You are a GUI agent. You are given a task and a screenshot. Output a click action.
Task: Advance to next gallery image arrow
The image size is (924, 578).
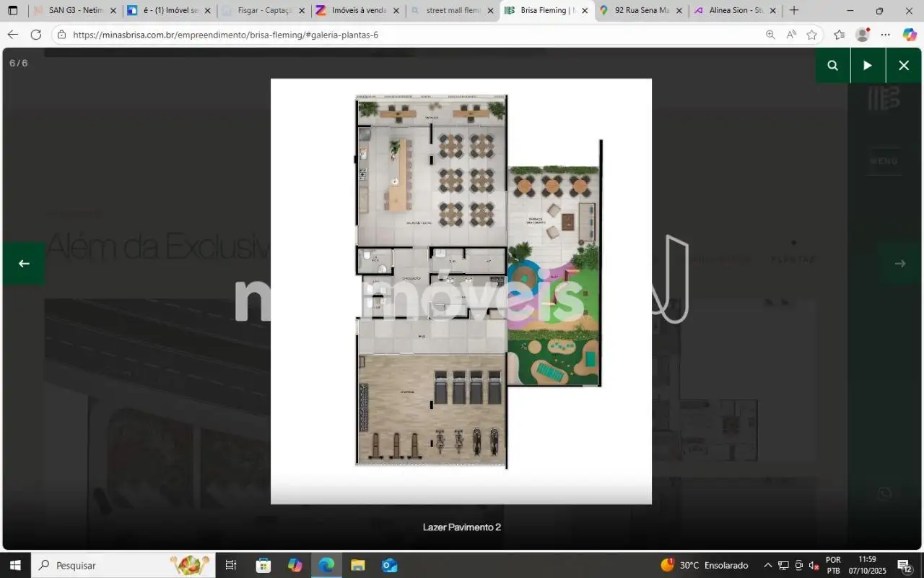(x=899, y=264)
